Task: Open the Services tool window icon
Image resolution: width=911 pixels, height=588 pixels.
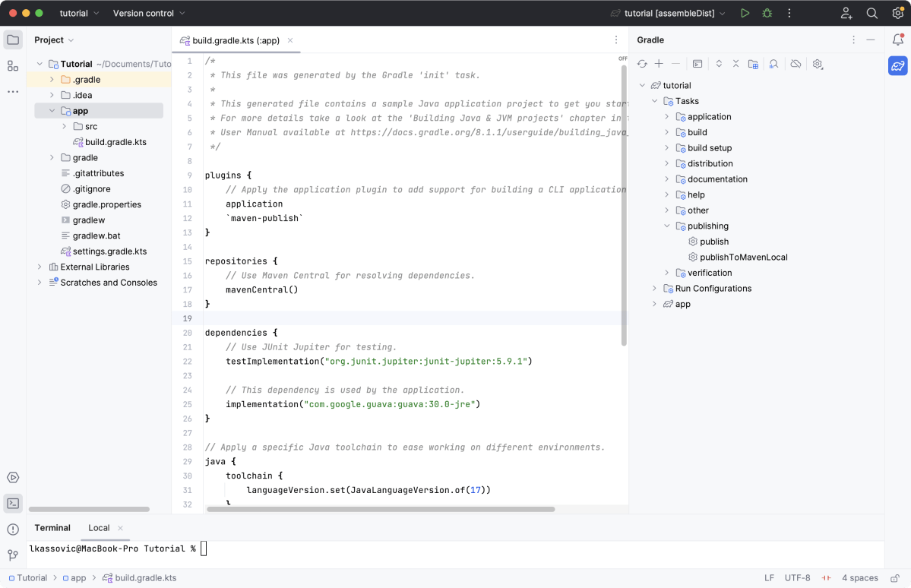Action: 13,478
